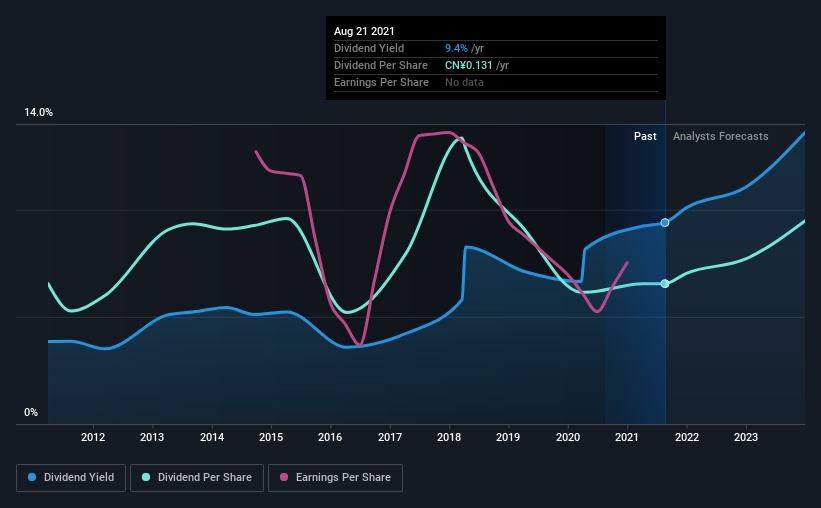Click the 14.0% y-axis label
The height and width of the screenshot is (508, 821).
[38, 113]
